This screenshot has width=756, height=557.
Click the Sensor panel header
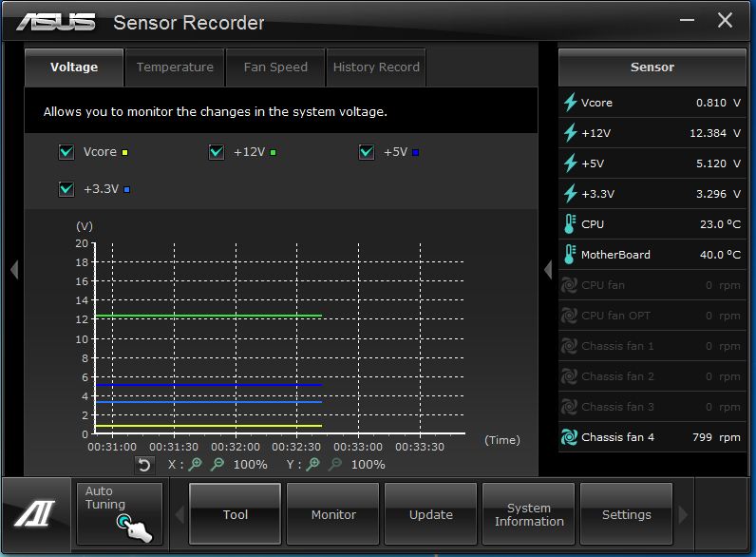[x=652, y=67]
